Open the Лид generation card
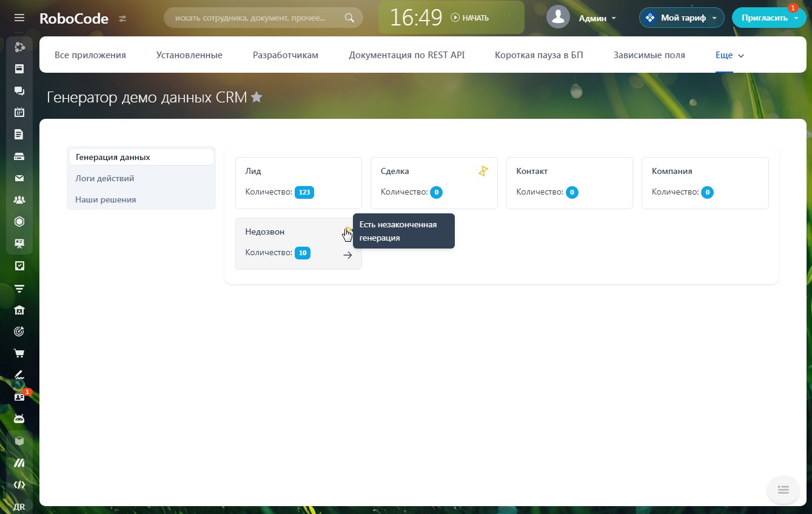 298,183
